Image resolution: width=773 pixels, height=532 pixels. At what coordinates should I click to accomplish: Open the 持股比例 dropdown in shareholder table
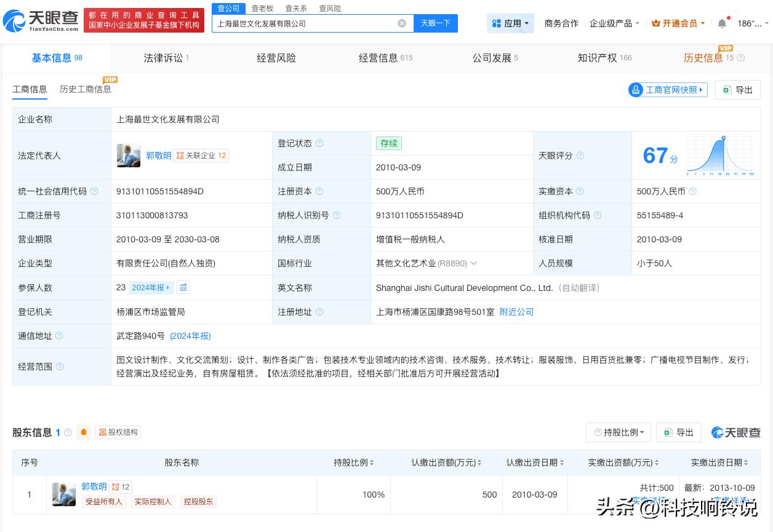click(618, 432)
